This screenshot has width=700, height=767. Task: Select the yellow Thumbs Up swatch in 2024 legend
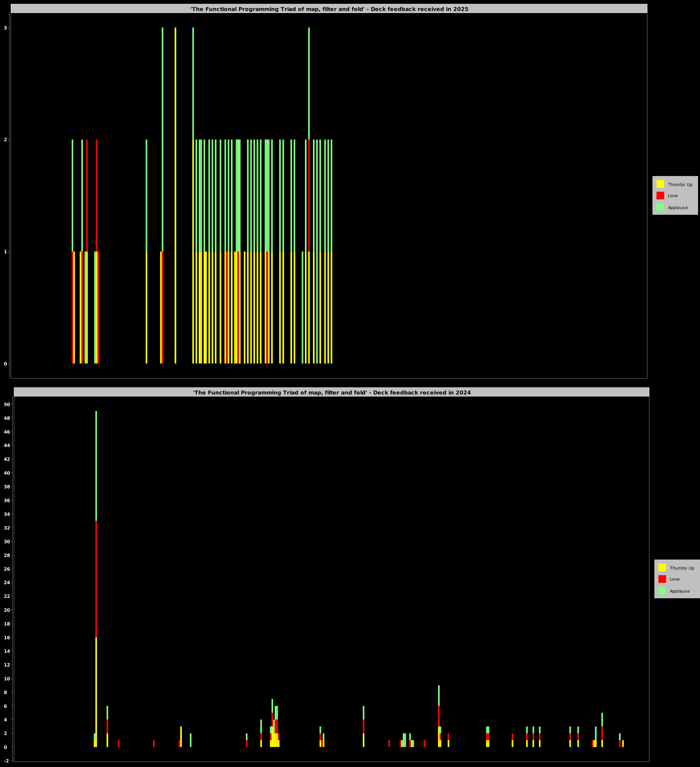pos(662,568)
